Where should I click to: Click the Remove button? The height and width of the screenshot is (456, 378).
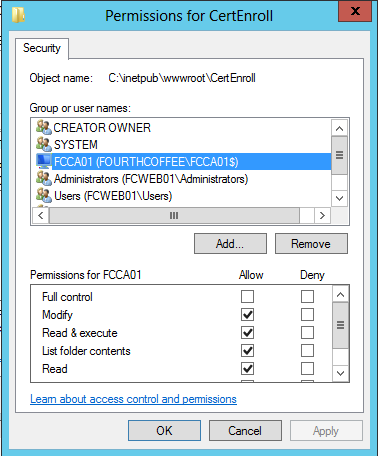(x=311, y=244)
